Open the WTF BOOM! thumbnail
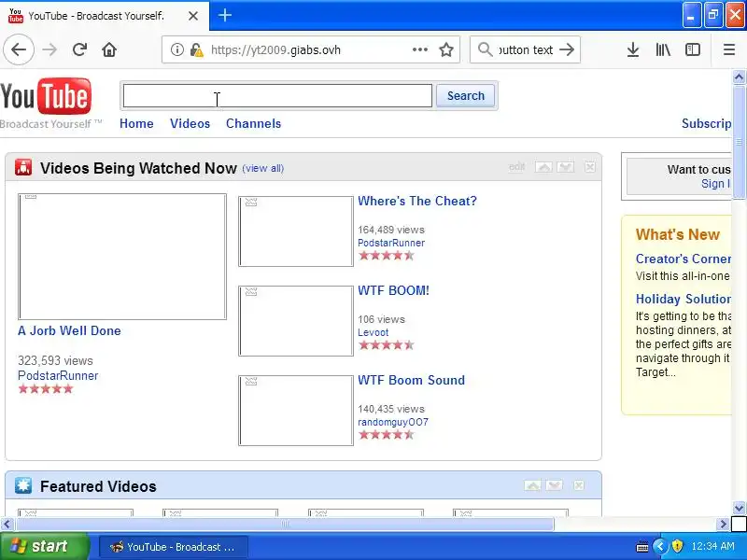This screenshot has height=560, width=747. pyautogui.click(x=296, y=321)
